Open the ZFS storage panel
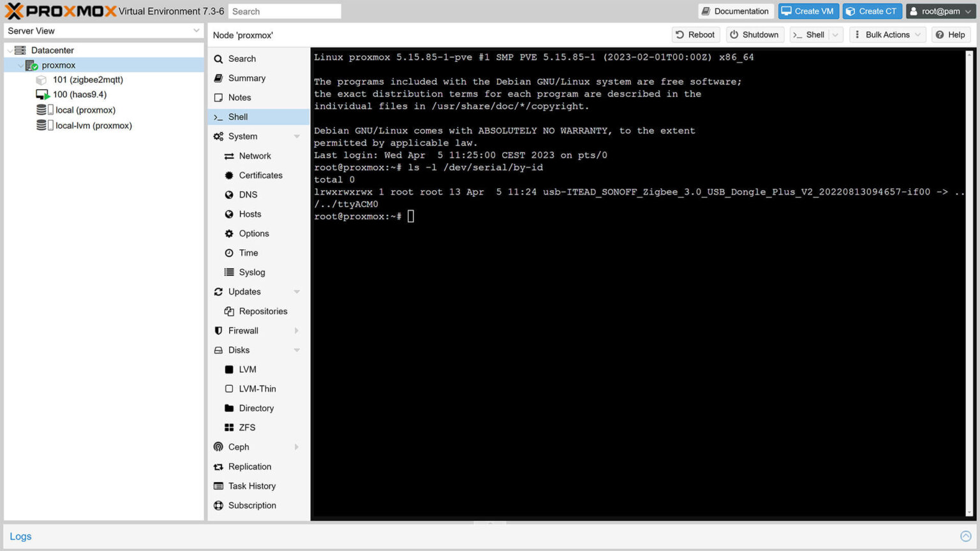Image resolution: width=980 pixels, height=551 pixels. point(246,427)
